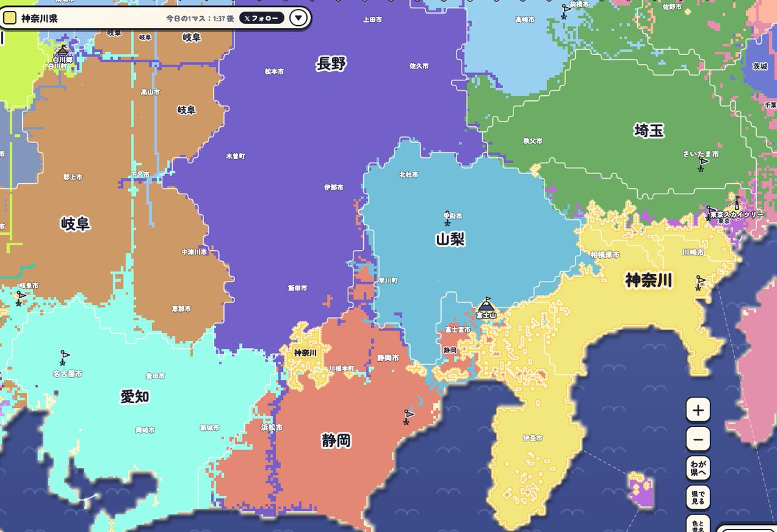Screen dimensions: 777x532
Task: Click the capital flag marker near 名古屋市
Action: pyautogui.click(x=63, y=357)
